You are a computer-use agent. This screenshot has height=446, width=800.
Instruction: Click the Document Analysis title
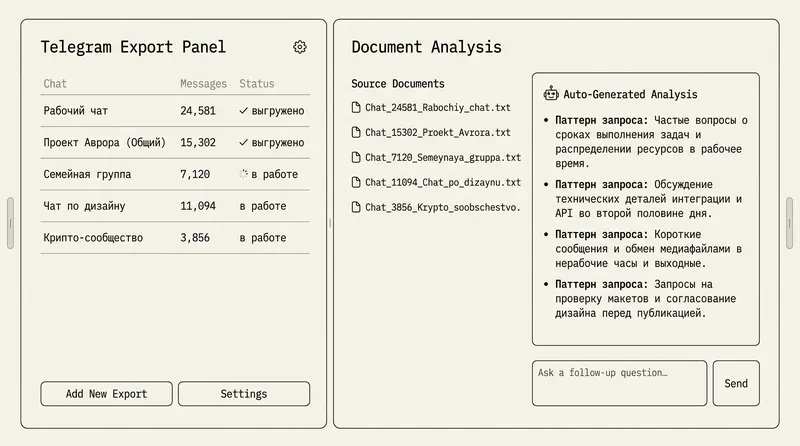[427, 47]
